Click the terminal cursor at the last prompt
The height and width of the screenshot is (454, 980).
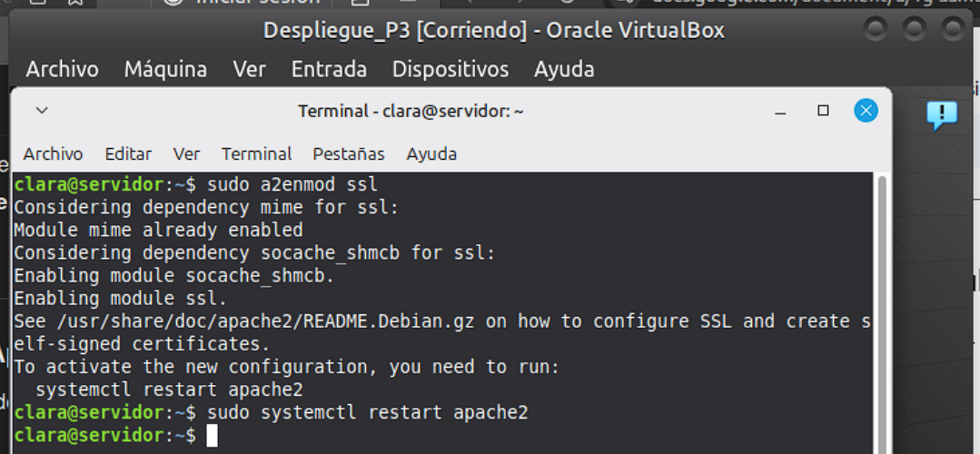coord(212,436)
